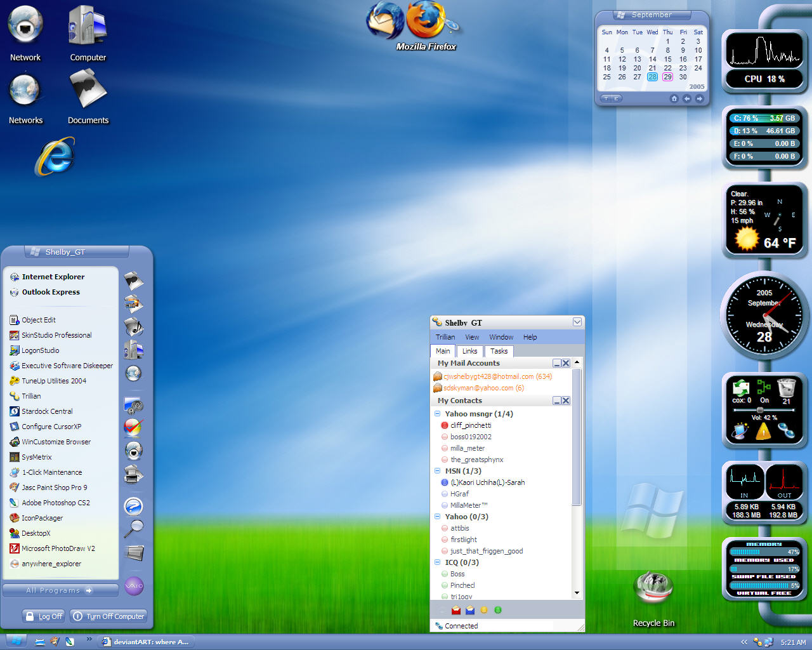Click the green network status icon labeled On
The width and height of the screenshot is (812, 650).
point(764,387)
